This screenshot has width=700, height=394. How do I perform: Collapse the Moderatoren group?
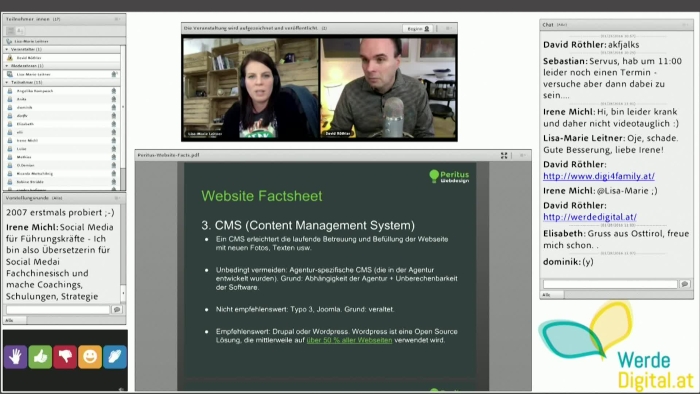click(7, 66)
